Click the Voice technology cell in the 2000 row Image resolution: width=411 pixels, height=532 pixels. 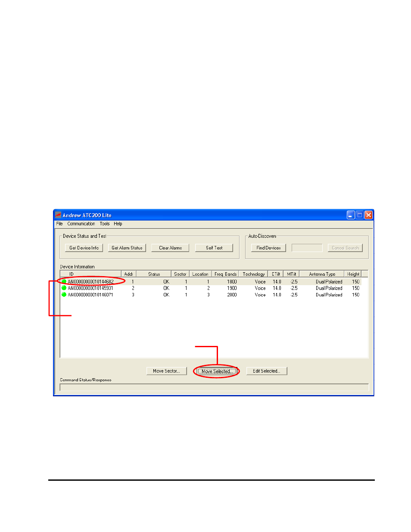(x=260, y=295)
